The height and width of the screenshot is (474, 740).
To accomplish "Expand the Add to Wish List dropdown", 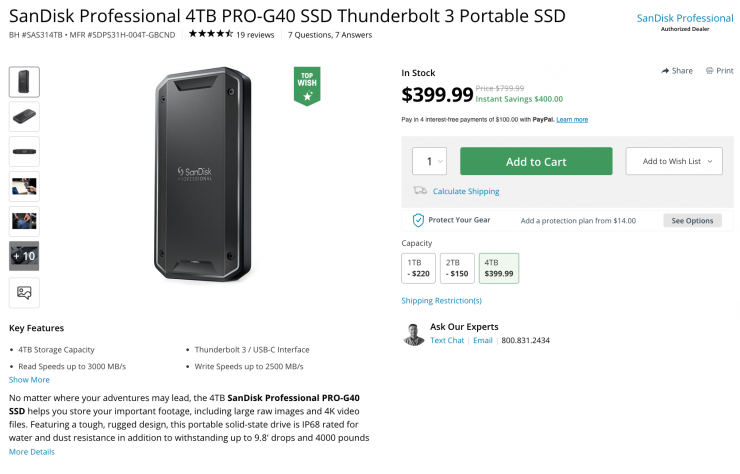I will 673,161.
